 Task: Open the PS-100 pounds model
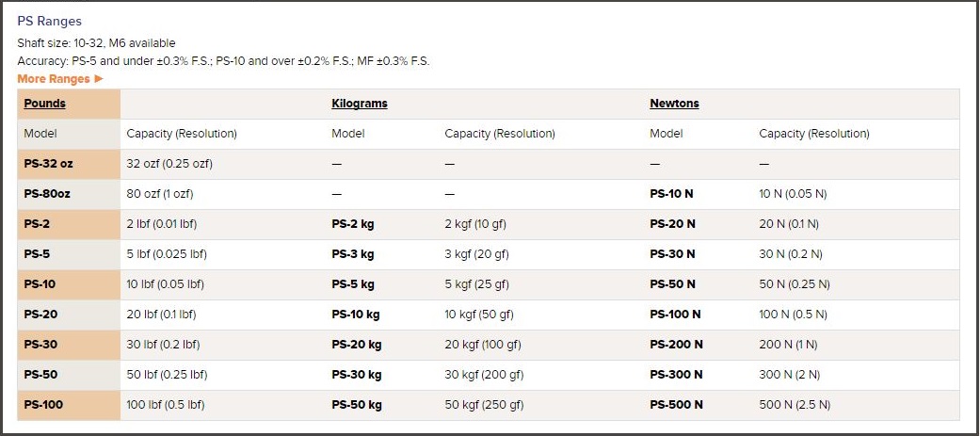(43, 405)
